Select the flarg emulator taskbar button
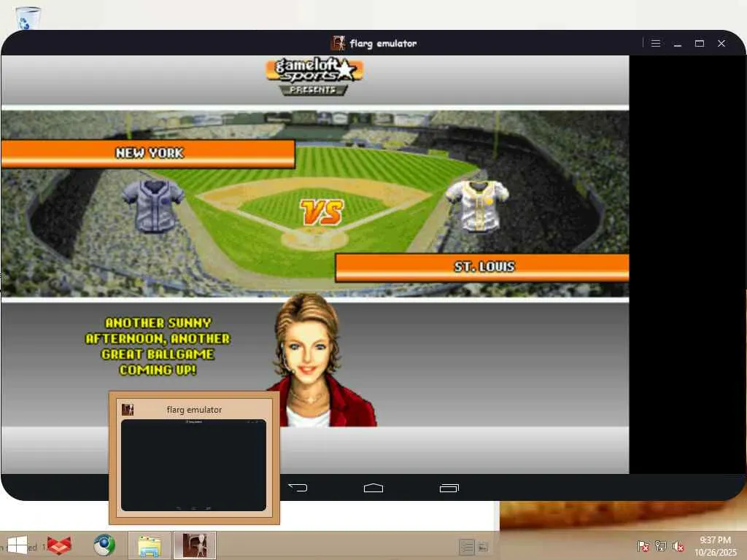This screenshot has width=747, height=560. click(x=195, y=545)
